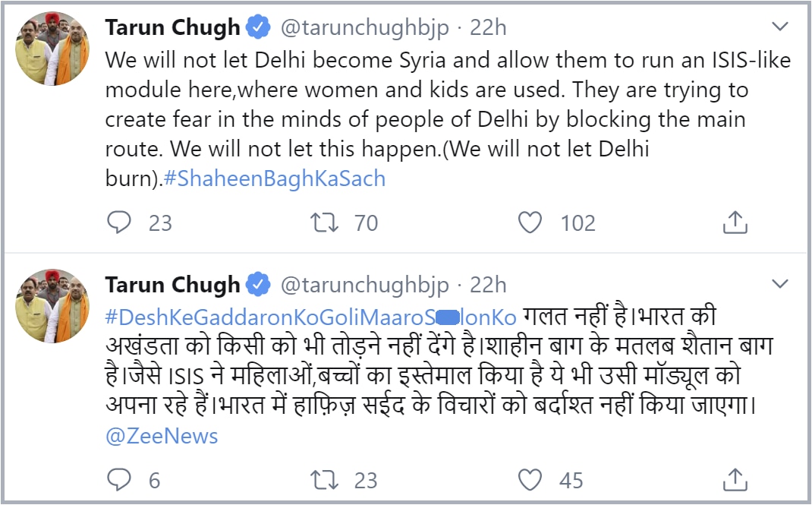Like the tweet with 102 likes
The width and height of the screenshot is (812, 505).
530,223
